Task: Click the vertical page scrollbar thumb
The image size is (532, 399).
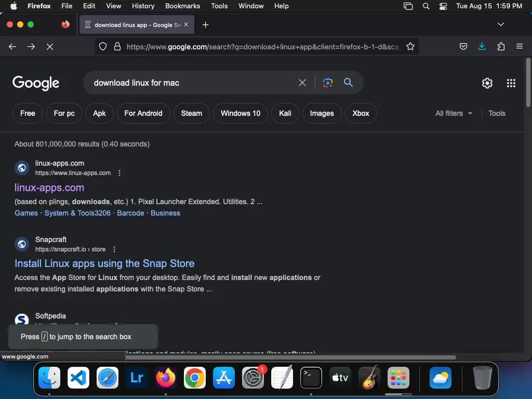Action: point(528,83)
